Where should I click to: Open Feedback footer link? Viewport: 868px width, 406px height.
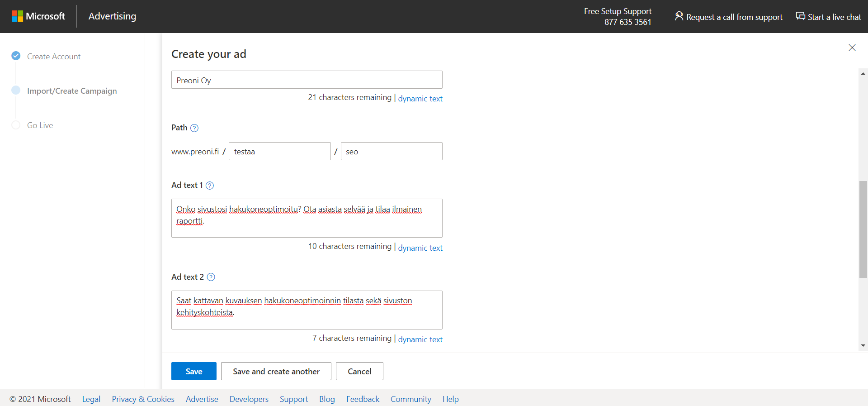tap(363, 399)
